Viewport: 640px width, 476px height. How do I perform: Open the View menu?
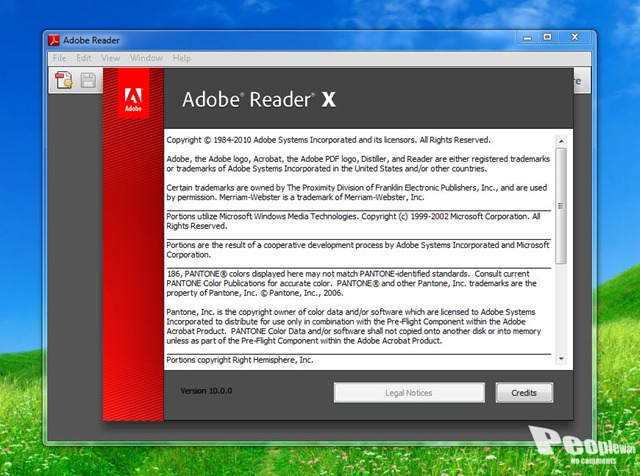pos(111,58)
